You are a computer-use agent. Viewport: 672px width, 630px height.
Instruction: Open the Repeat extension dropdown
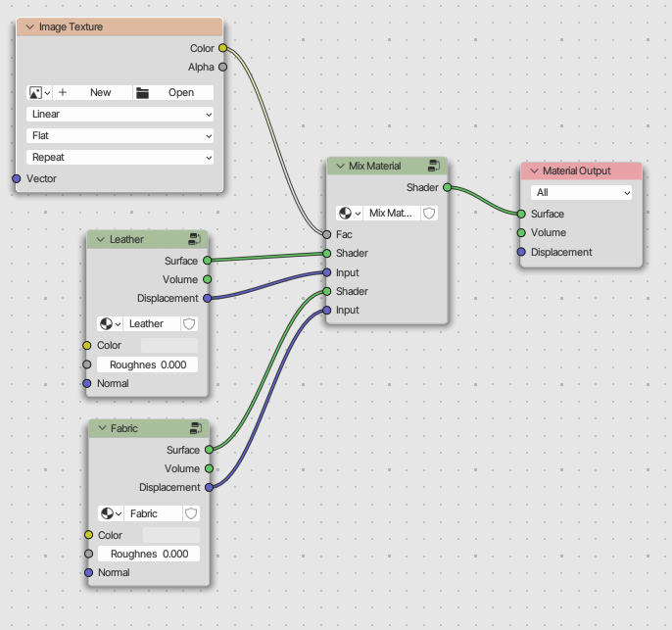click(120, 158)
